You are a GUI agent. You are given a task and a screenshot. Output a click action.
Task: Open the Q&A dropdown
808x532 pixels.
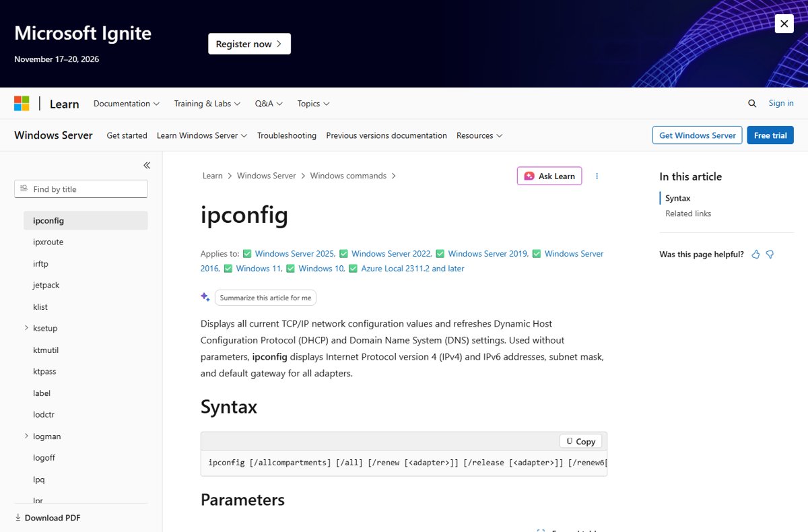269,104
